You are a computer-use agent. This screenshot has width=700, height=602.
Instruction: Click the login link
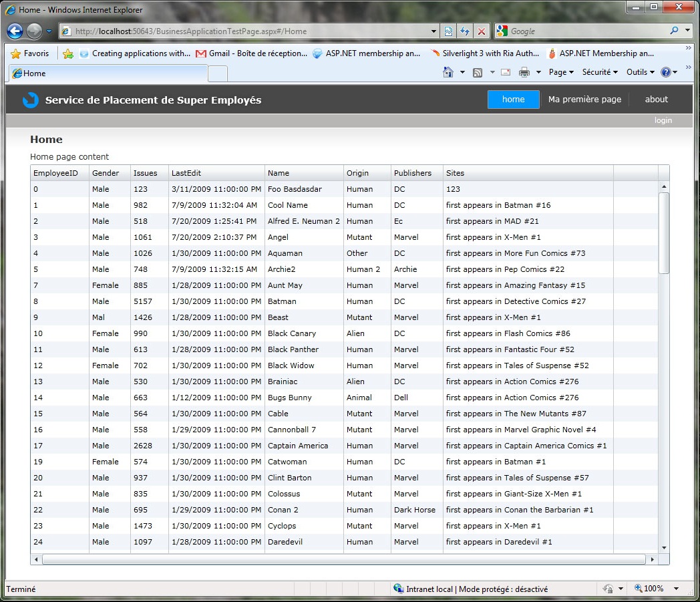[663, 120]
